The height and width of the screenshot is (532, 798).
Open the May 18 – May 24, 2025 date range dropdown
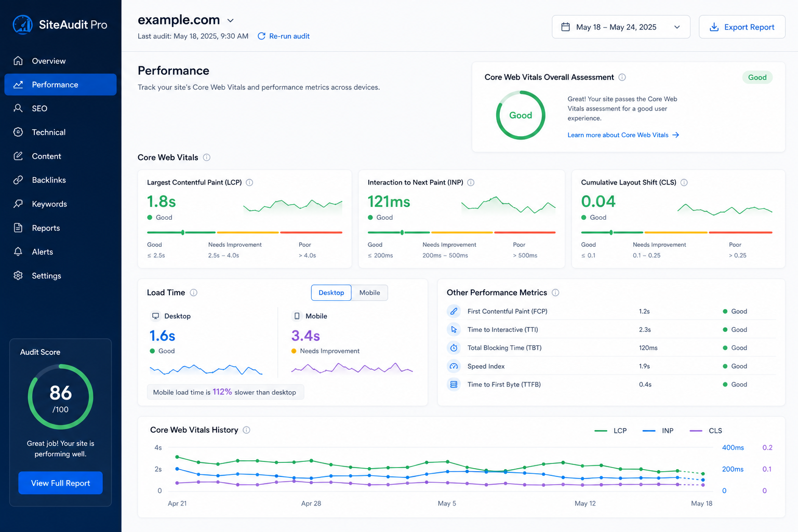[x=621, y=27]
